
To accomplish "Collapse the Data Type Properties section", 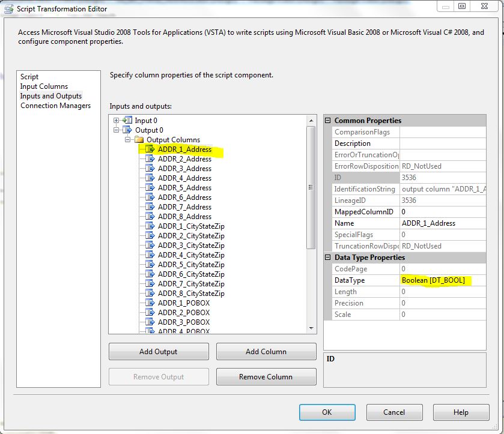I will pyautogui.click(x=328, y=258).
